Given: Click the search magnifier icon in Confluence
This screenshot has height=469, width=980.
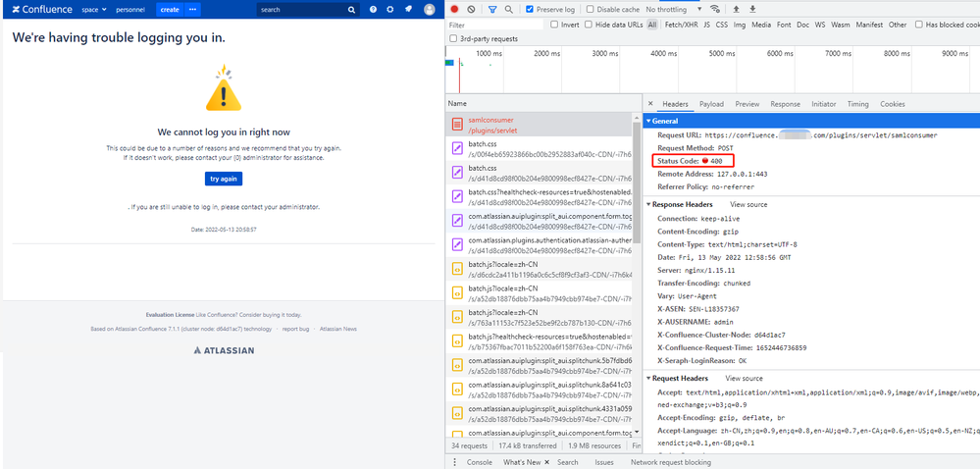Looking at the screenshot, I should click(x=352, y=10).
